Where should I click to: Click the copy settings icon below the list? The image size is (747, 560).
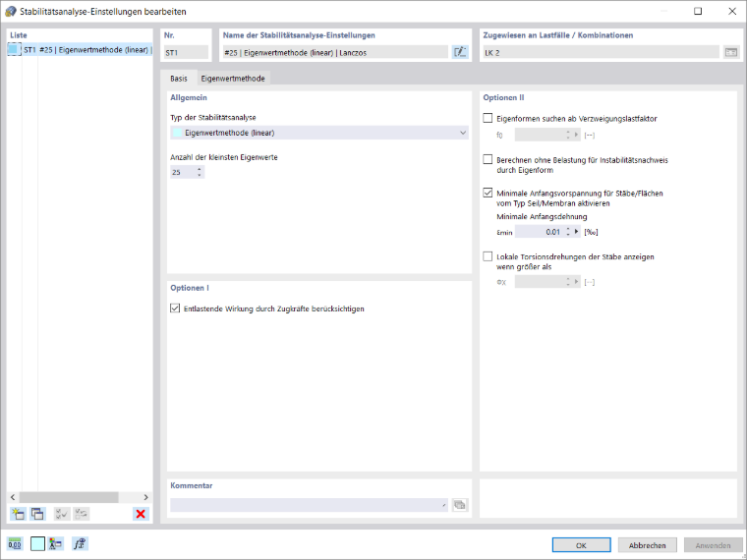[x=37, y=514]
